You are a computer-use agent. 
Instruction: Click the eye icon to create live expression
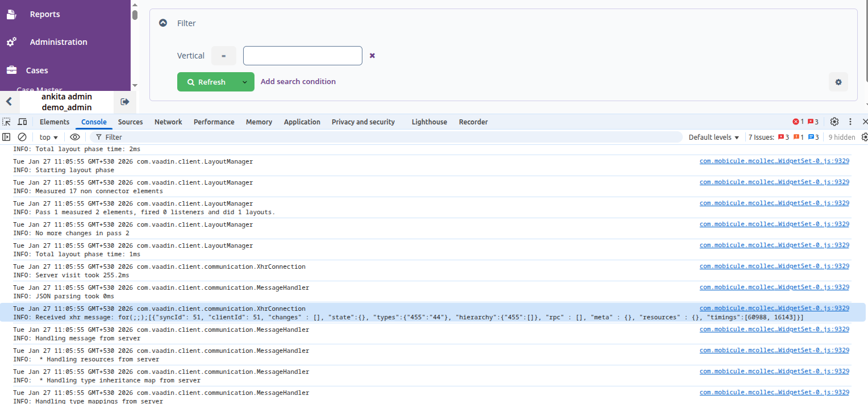click(75, 137)
